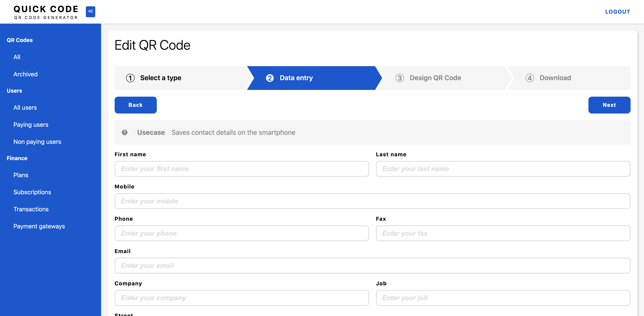Click the QR Codes section heading
This screenshot has height=316, width=644.
point(20,40)
